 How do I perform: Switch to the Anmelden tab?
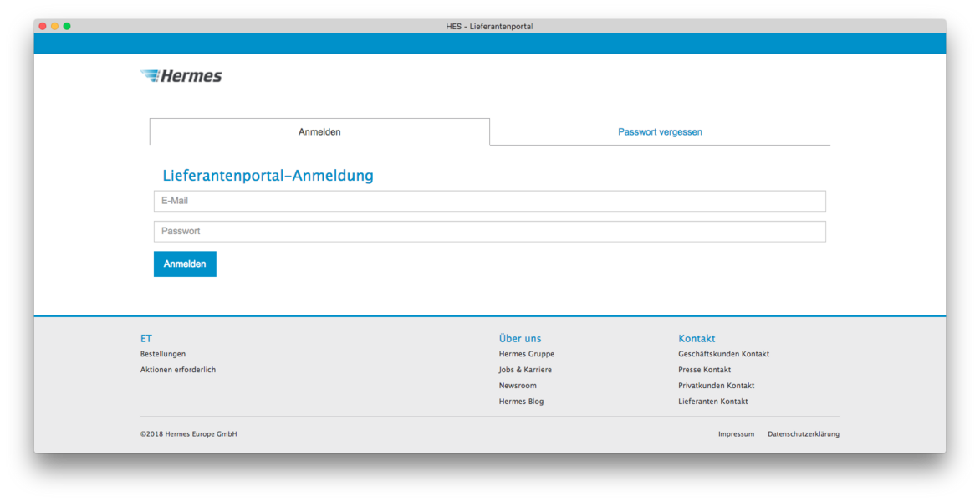[x=319, y=132]
